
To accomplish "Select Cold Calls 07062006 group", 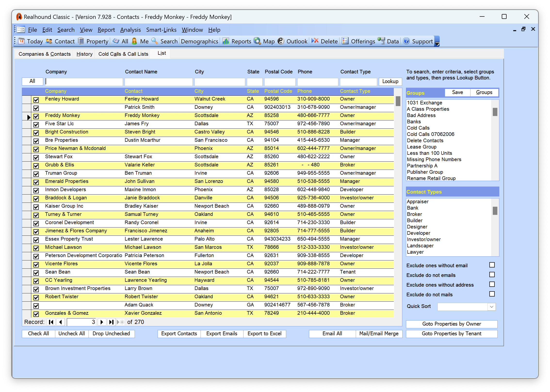I will 430,134.
